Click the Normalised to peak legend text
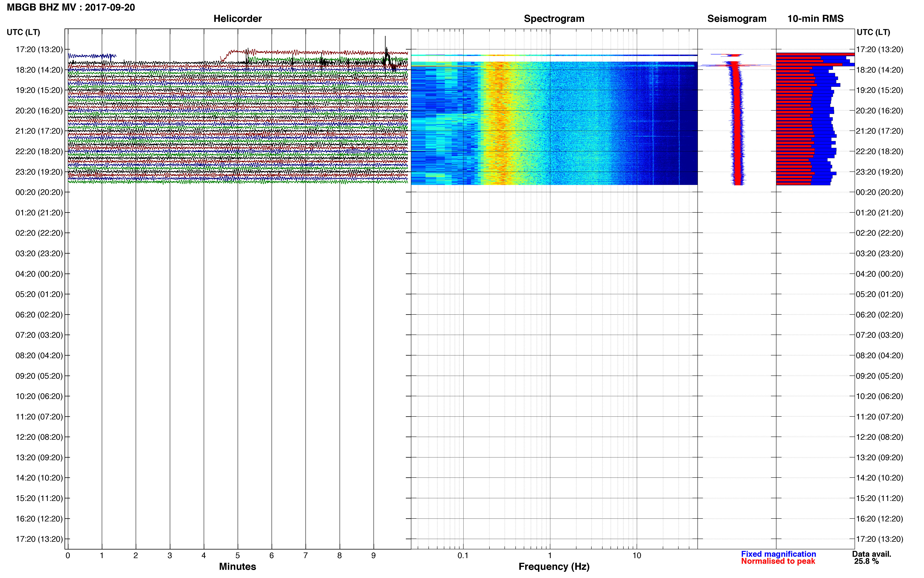Screen dimensions: 924x578 click(778, 561)
